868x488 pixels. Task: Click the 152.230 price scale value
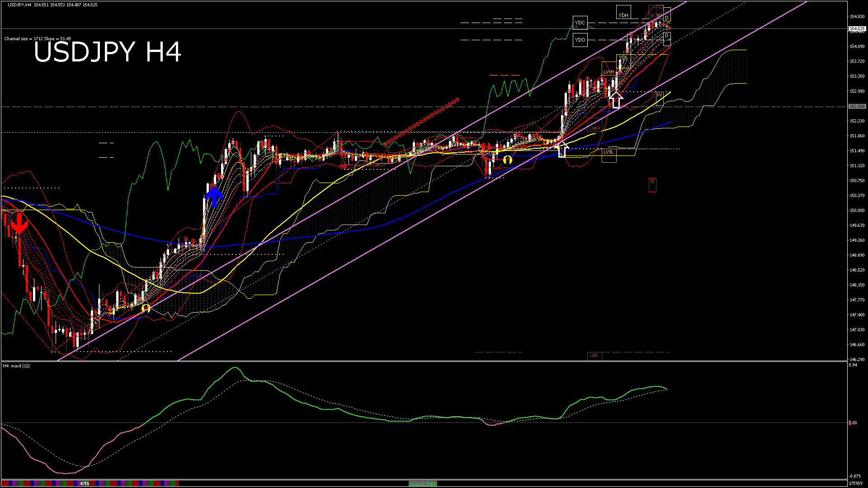pos(857,121)
